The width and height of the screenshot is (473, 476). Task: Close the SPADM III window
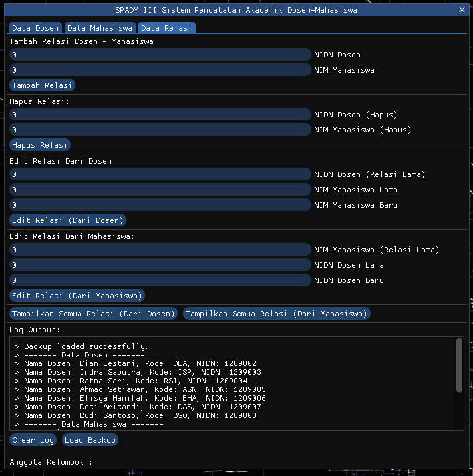click(462, 10)
